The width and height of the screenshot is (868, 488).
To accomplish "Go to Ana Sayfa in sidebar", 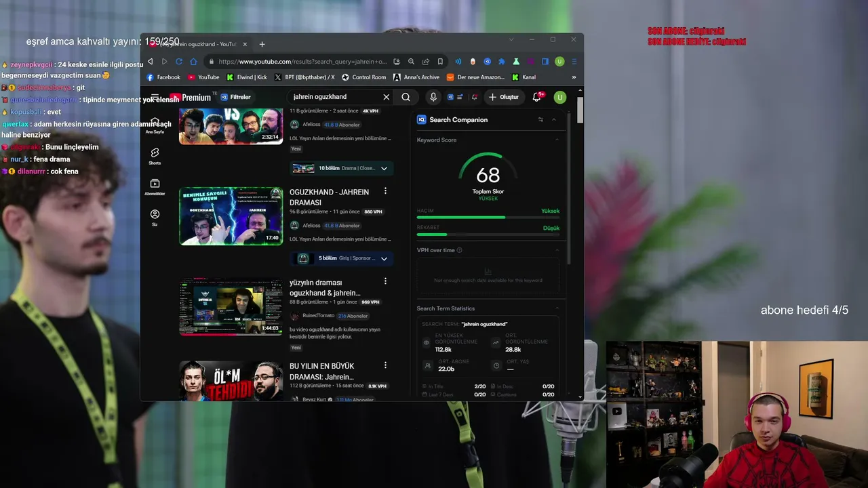I will 155,125.
